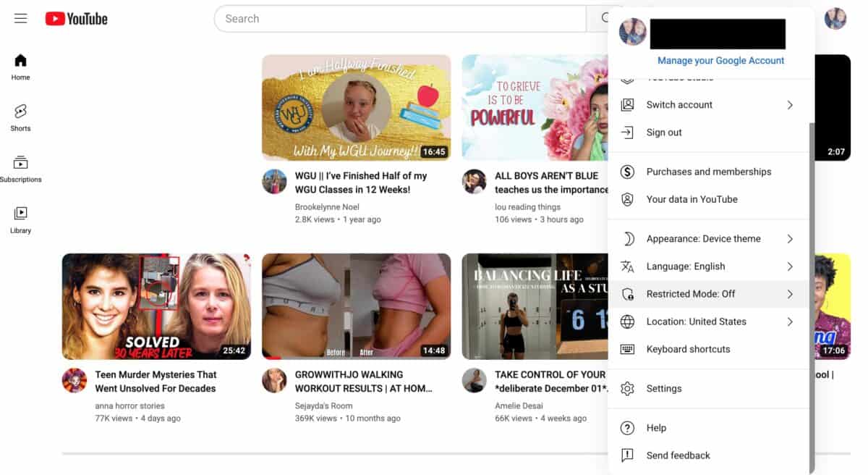
Task: Choose Sign out from the menu
Action: pos(708,133)
